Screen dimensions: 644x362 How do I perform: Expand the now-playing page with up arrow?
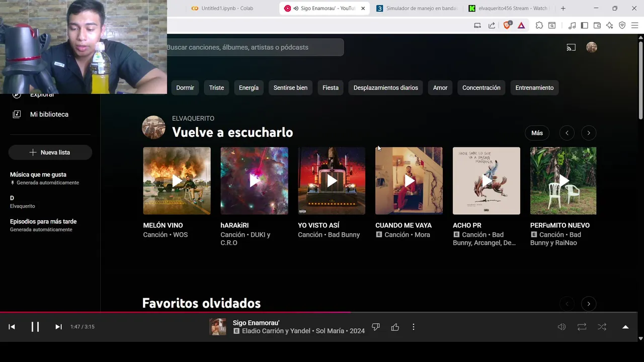pyautogui.click(x=625, y=327)
